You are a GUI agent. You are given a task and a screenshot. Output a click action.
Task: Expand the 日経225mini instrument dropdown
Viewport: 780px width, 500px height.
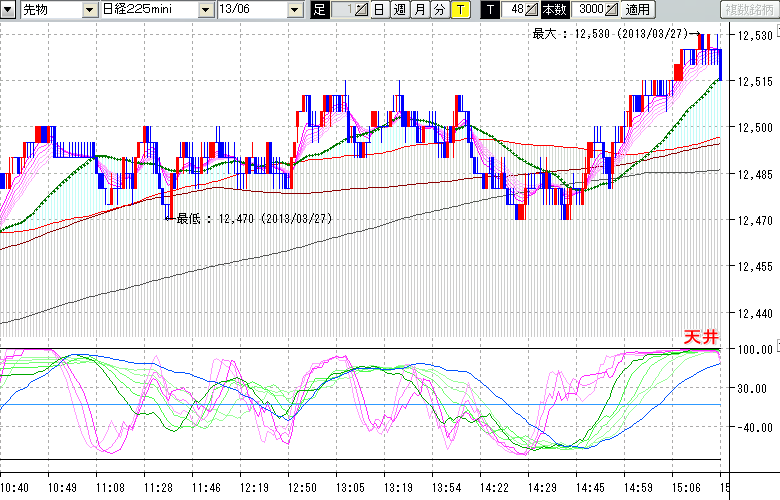pyautogui.click(x=205, y=10)
